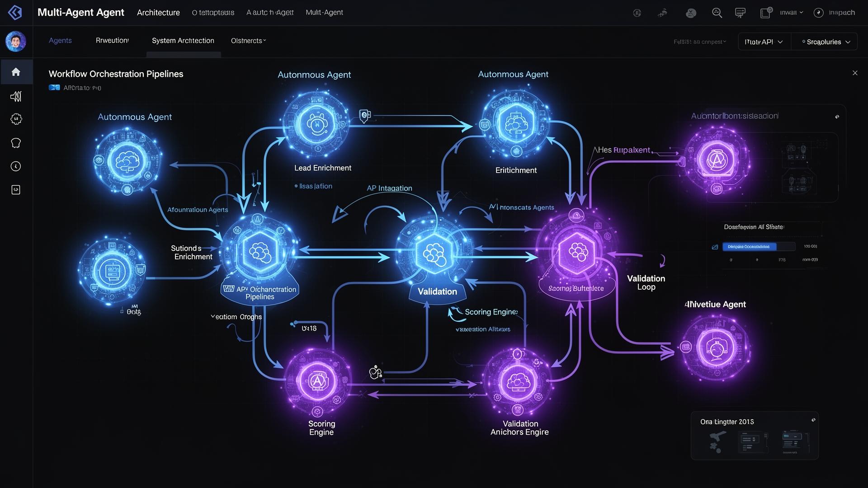The height and width of the screenshot is (488, 868).
Task: Click the AP Intagation label
Action: tap(389, 188)
